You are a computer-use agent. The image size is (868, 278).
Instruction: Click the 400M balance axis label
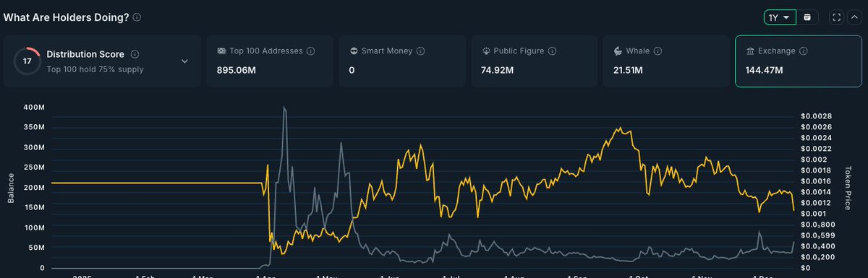[33, 107]
